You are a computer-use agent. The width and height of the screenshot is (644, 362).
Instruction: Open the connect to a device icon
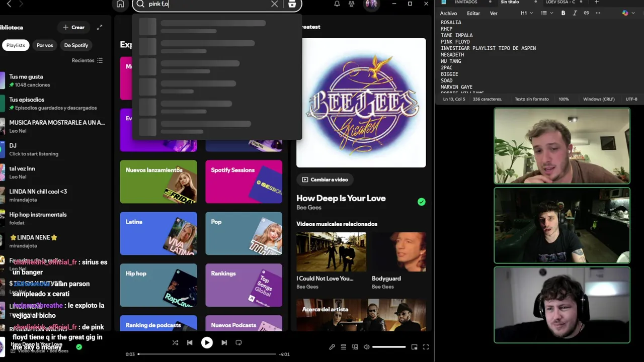click(355, 347)
